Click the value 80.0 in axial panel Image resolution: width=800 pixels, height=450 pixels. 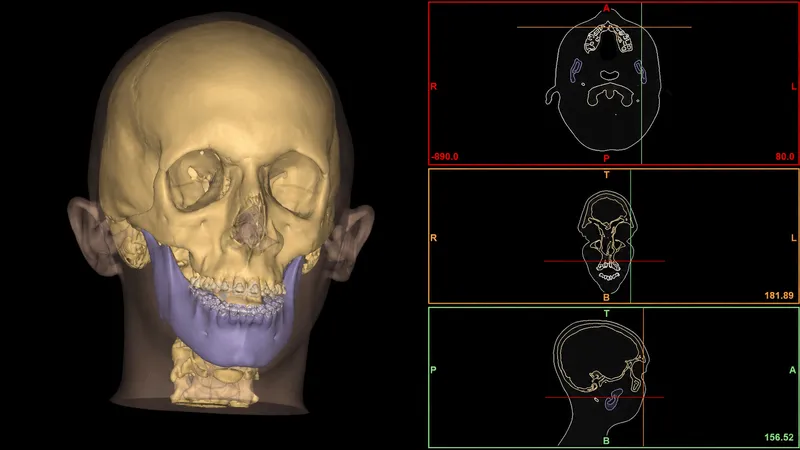click(x=785, y=157)
